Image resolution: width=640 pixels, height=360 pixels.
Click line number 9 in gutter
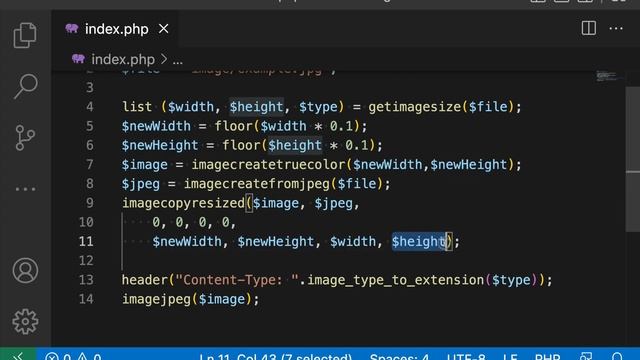90,203
